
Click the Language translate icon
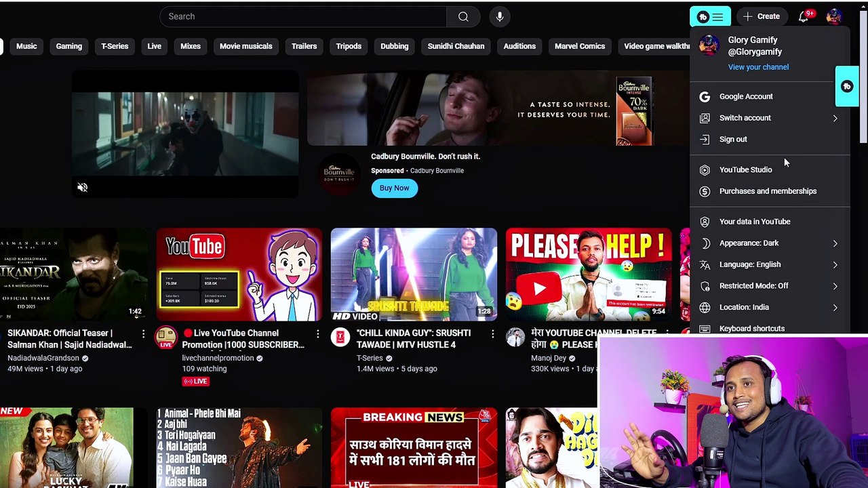pos(705,264)
